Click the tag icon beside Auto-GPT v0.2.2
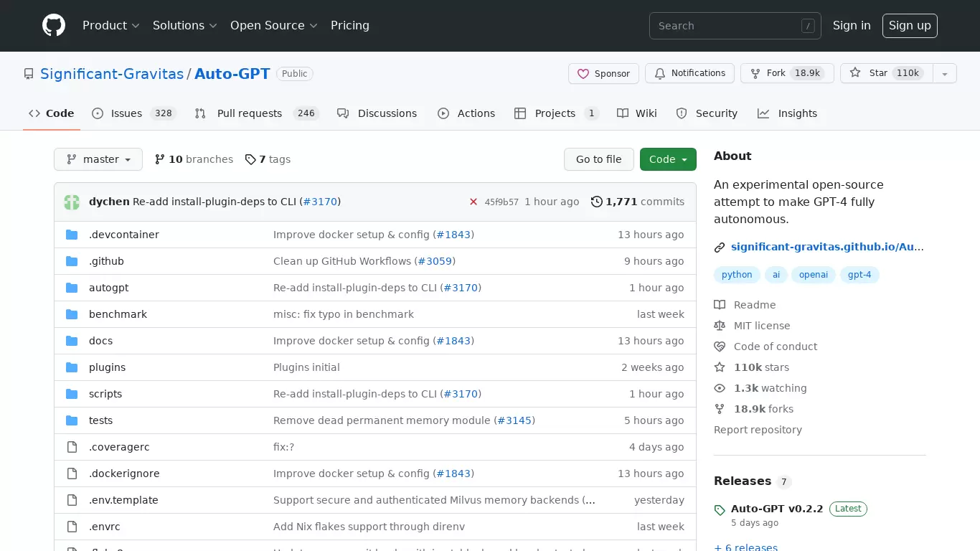Viewport: 980px width, 551px height. (x=720, y=510)
